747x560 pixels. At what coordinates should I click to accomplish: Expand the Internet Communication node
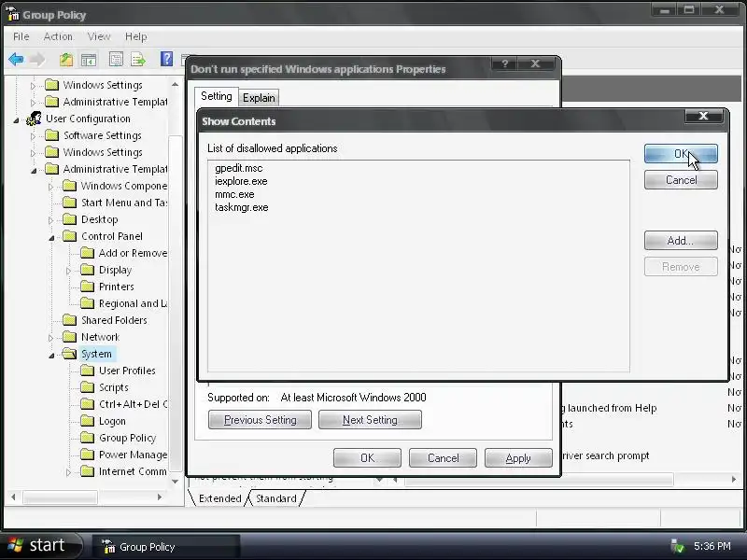68,472
